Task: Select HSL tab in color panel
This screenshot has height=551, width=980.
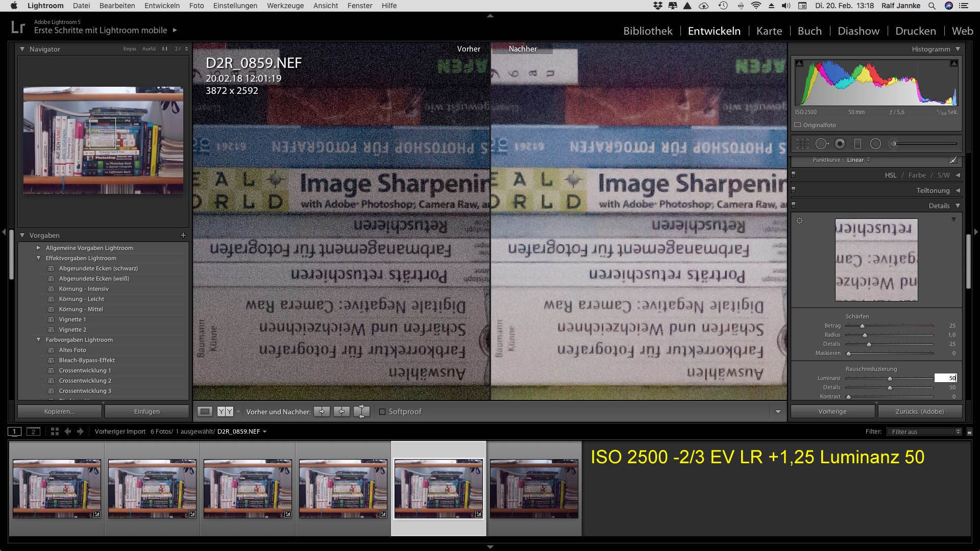Action: click(x=891, y=175)
